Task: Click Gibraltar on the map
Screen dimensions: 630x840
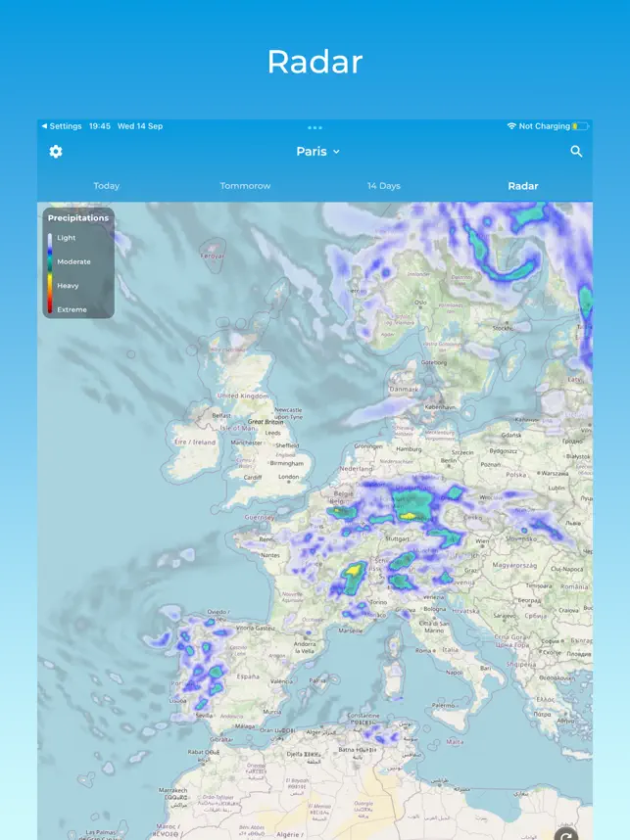Action: 221,740
